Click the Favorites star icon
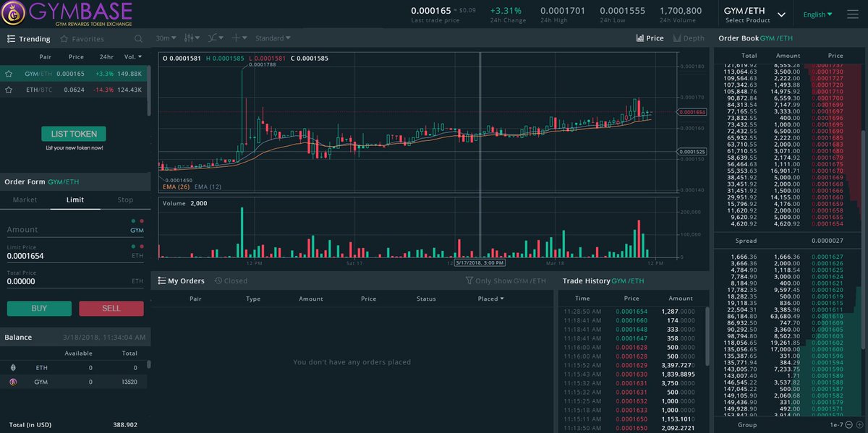The height and width of the screenshot is (433, 868). click(64, 39)
